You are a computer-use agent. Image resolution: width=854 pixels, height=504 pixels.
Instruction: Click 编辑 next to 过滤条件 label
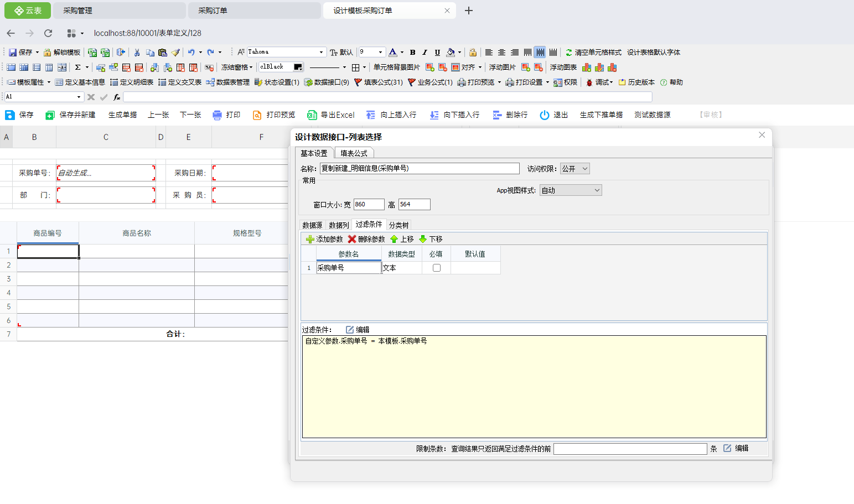[358, 330]
